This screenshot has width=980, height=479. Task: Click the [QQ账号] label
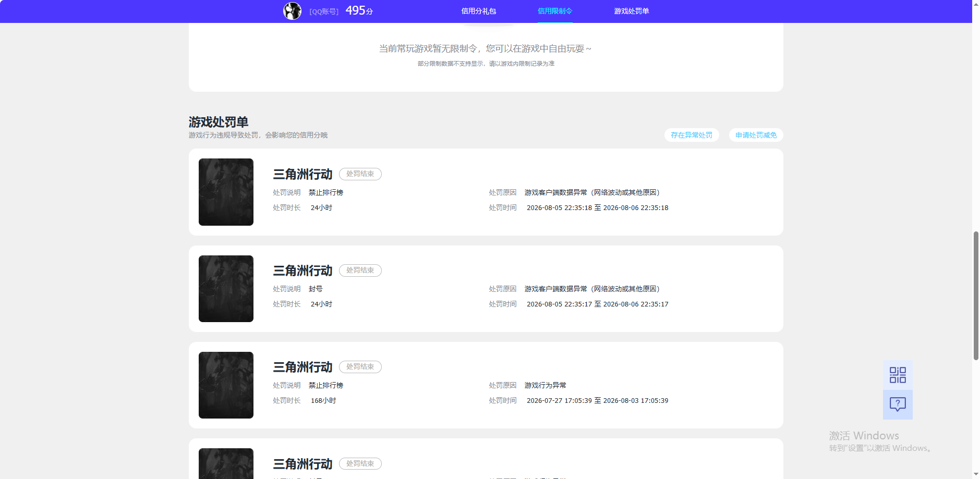[324, 11]
